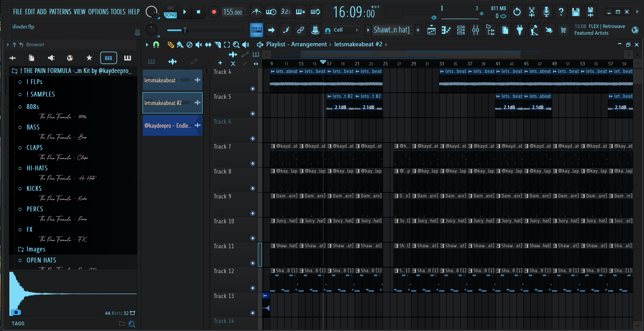
Task: Select the zoom tool in the playlist toolbar
Action: click(x=236, y=45)
